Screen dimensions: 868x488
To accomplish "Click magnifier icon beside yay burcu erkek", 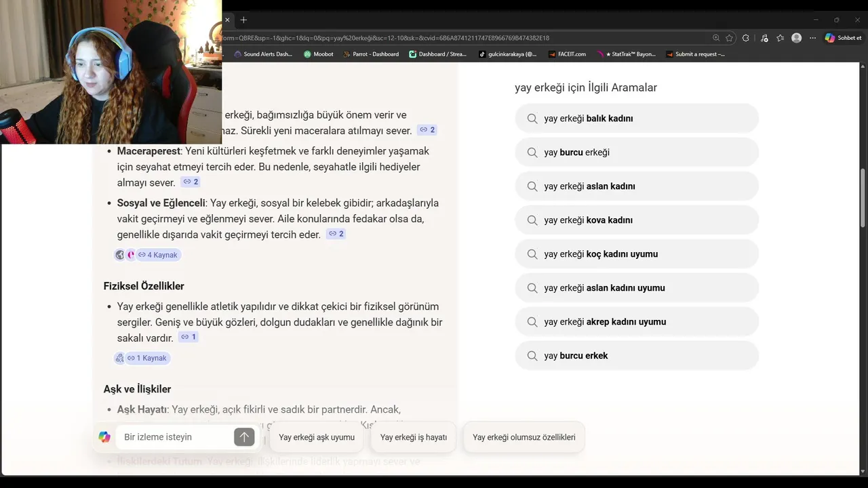I will (532, 356).
